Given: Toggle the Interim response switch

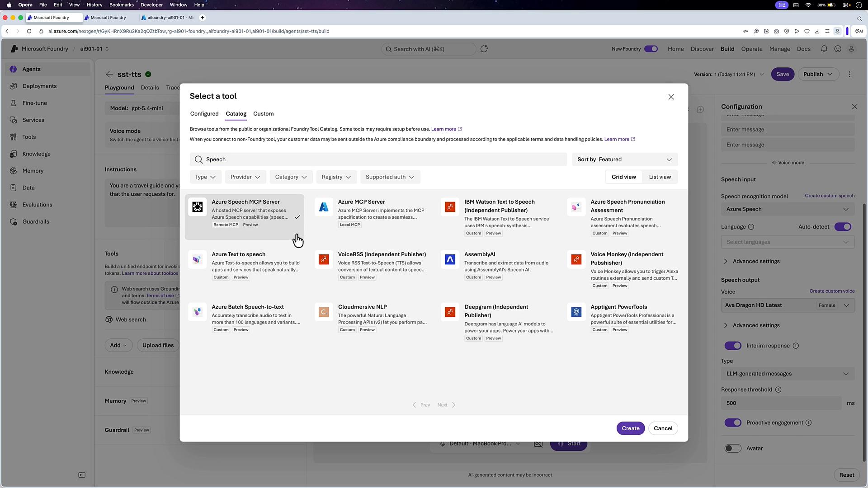Looking at the screenshot, I should coord(733,346).
